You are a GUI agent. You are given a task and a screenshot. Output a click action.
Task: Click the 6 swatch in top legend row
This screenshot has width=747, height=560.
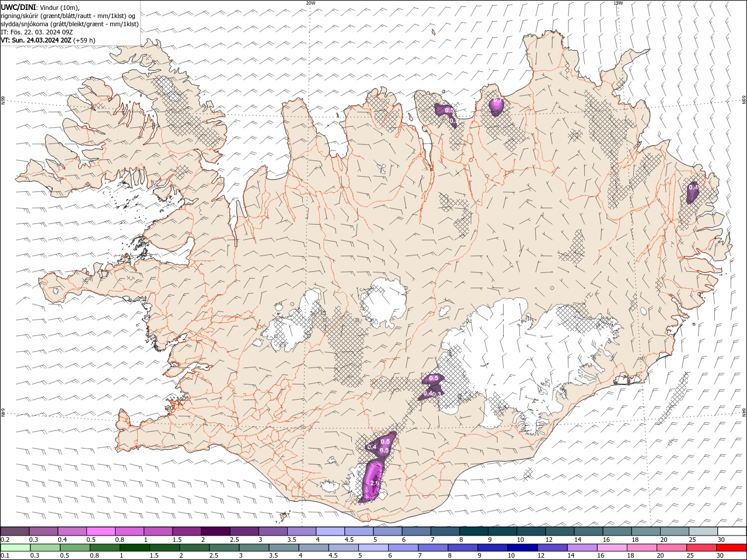[x=416, y=531]
